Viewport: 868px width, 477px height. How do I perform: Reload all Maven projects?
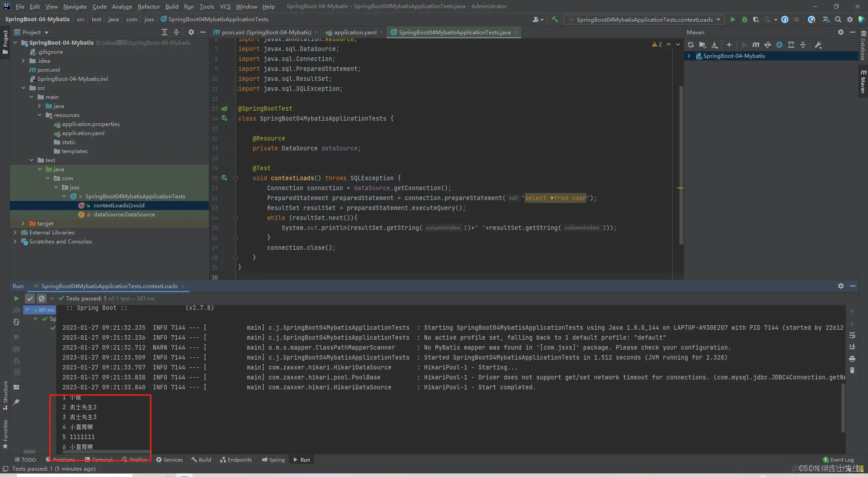coord(690,45)
